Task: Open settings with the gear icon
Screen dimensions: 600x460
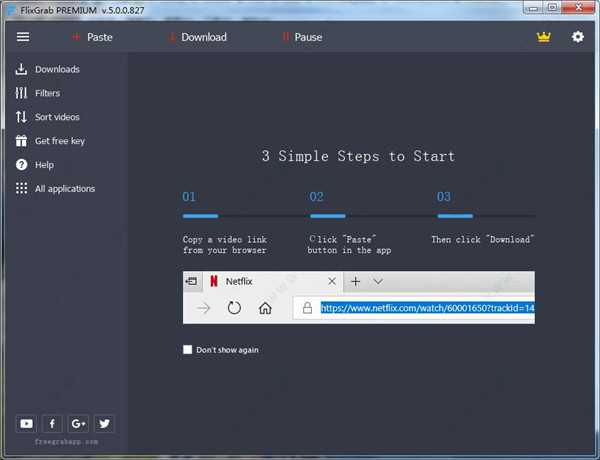Action: click(577, 37)
